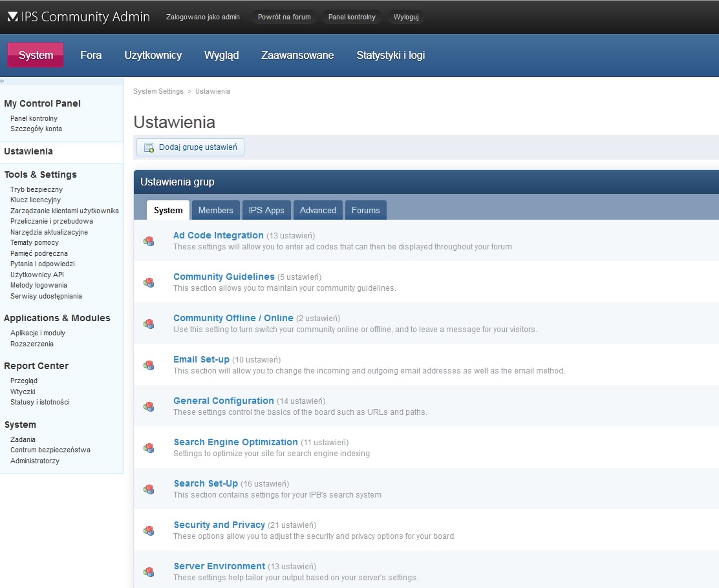This screenshot has height=588, width=719.
Task: Open Tryb bezpieczny in the sidebar
Action: [x=36, y=189]
